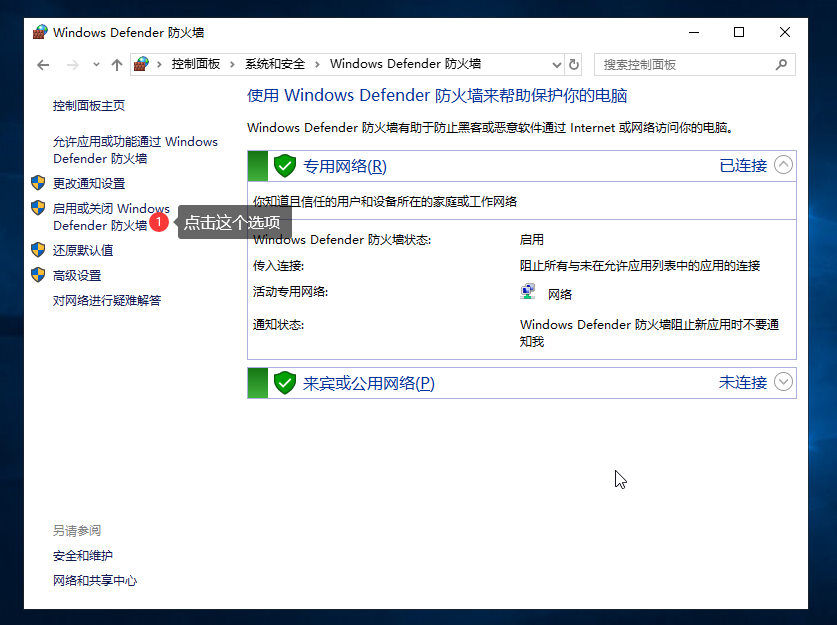The width and height of the screenshot is (837, 625).
Task: Click the 未连接 status text
Action: (743, 382)
